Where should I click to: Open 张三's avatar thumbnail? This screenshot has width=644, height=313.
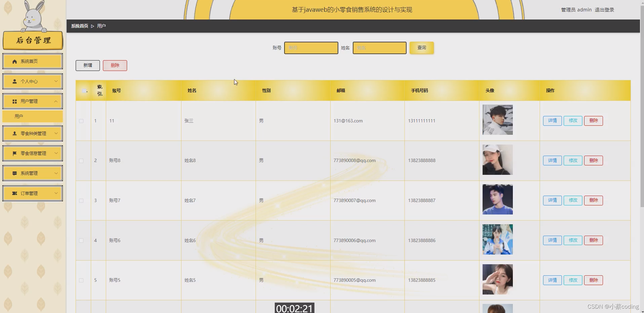pos(498,120)
